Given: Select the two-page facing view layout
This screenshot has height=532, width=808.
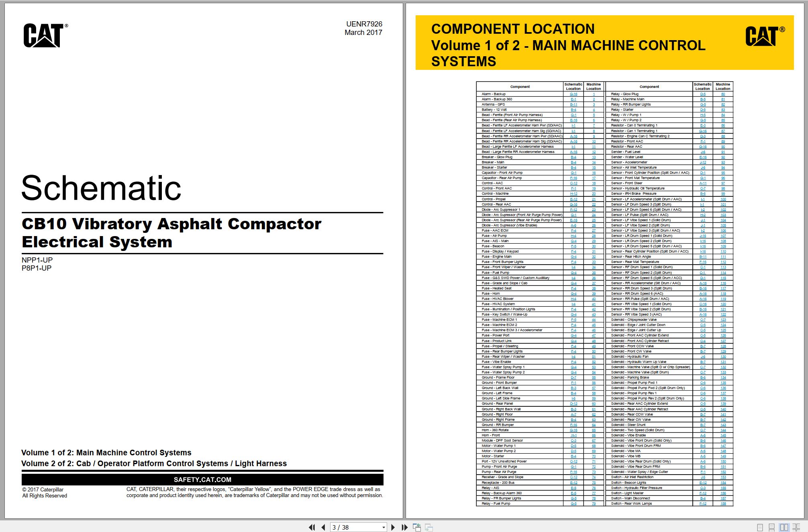Looking at the screenshot, I should click(784, 527).
